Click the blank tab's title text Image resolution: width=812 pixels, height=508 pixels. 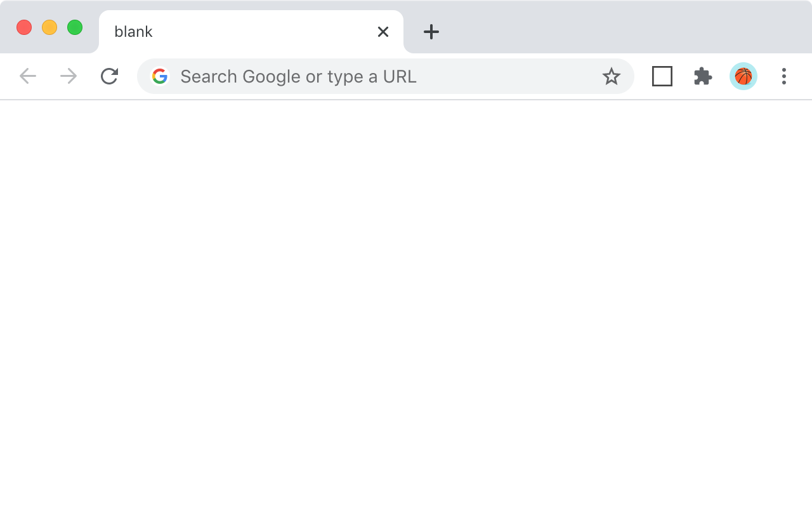pos(133,32)
